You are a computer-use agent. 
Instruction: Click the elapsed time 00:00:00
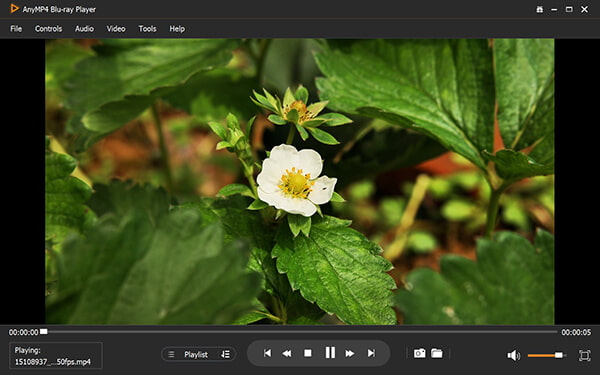tap(24, 332)
